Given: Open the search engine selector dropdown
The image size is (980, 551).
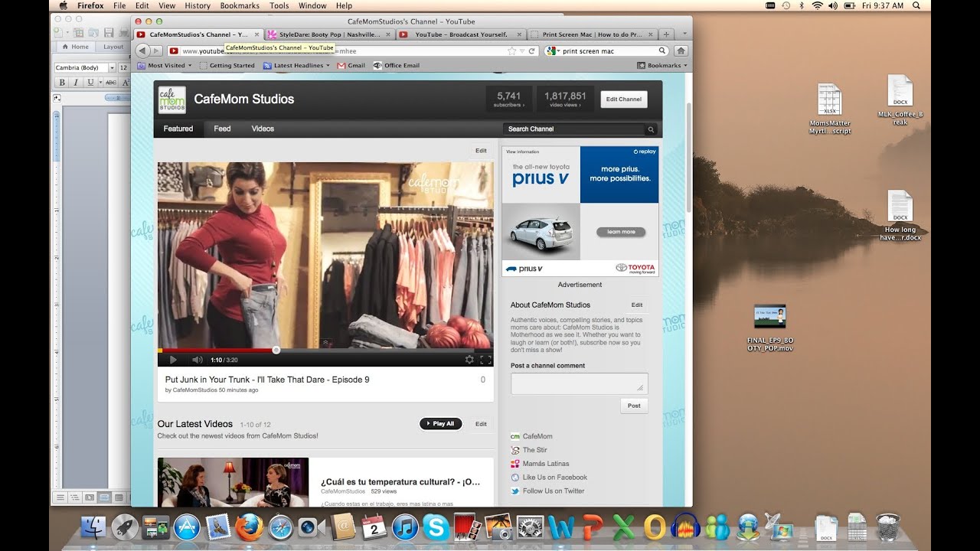Looking at the screenshot, I should point(554,51).
